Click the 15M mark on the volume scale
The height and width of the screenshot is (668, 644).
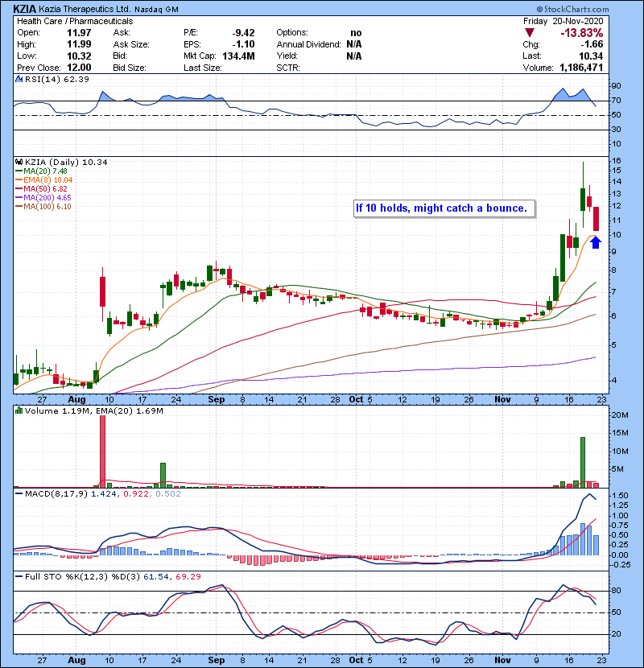(x=620, y=433)
